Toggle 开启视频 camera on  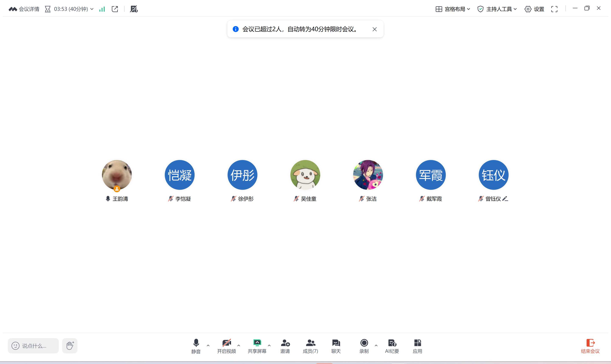click(227, 346)
